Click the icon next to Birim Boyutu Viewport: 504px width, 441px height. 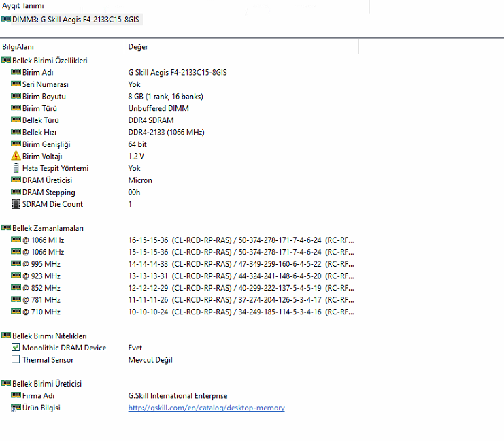click(x=16, y=95)
